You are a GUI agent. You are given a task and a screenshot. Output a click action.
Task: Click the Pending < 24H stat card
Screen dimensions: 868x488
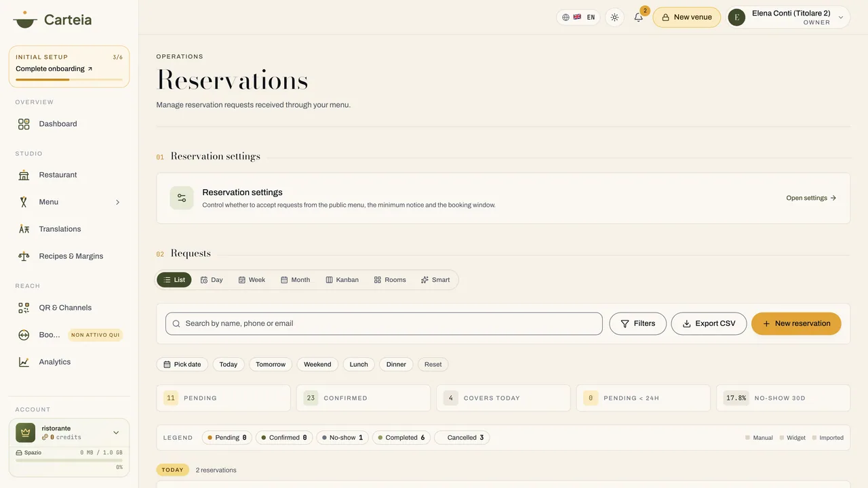644,398
